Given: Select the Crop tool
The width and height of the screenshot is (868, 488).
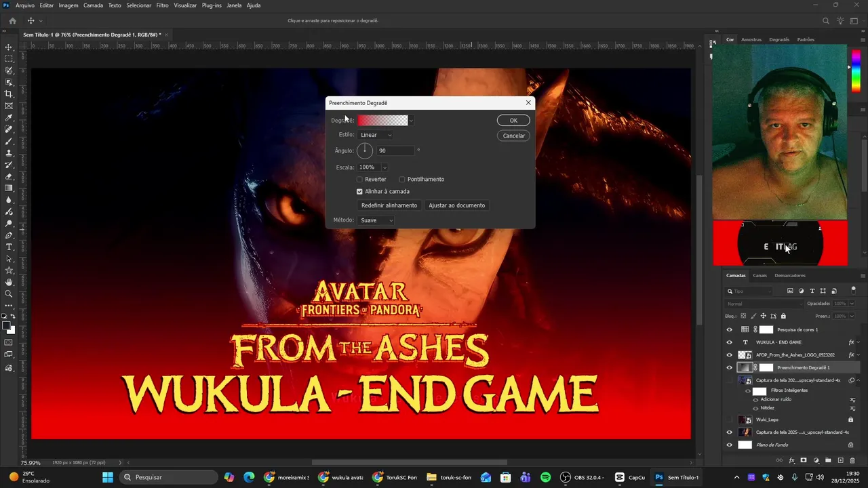Looking at the screenshot, I should 9,94.
